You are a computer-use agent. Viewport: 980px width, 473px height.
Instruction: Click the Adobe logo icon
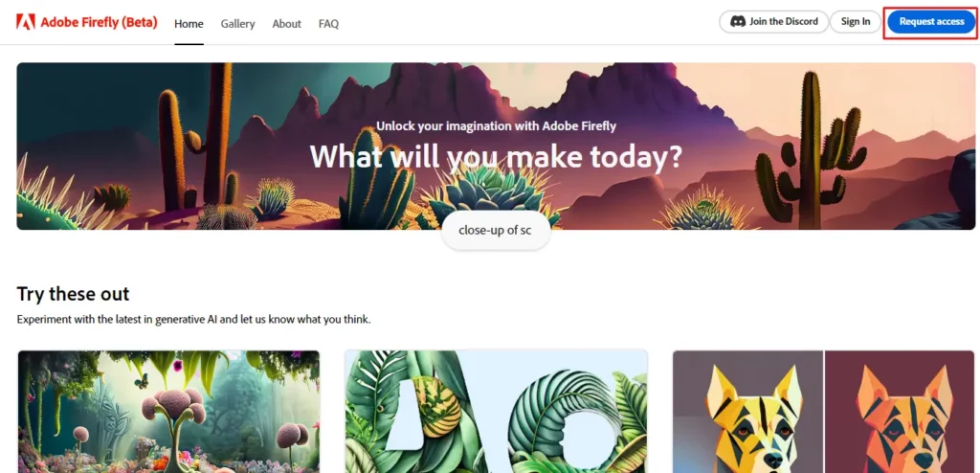coord(26,23)
